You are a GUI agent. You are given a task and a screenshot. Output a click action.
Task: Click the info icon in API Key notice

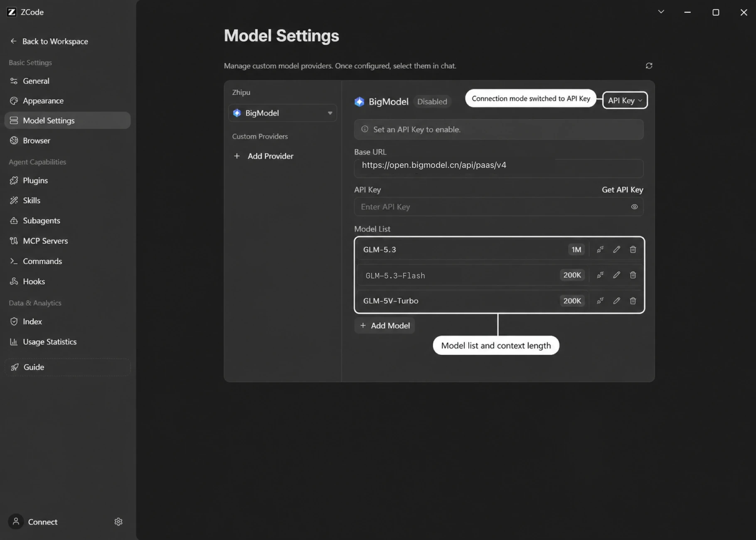[364, 129]
